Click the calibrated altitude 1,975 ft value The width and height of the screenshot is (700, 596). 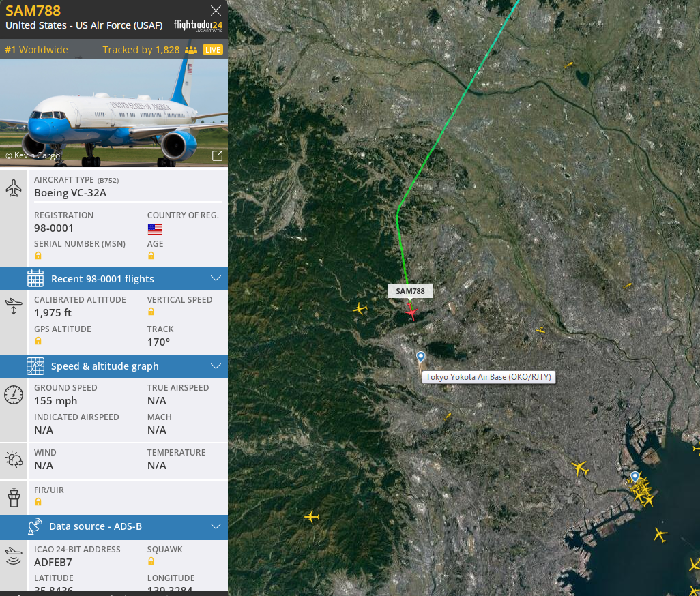(53, 313)
